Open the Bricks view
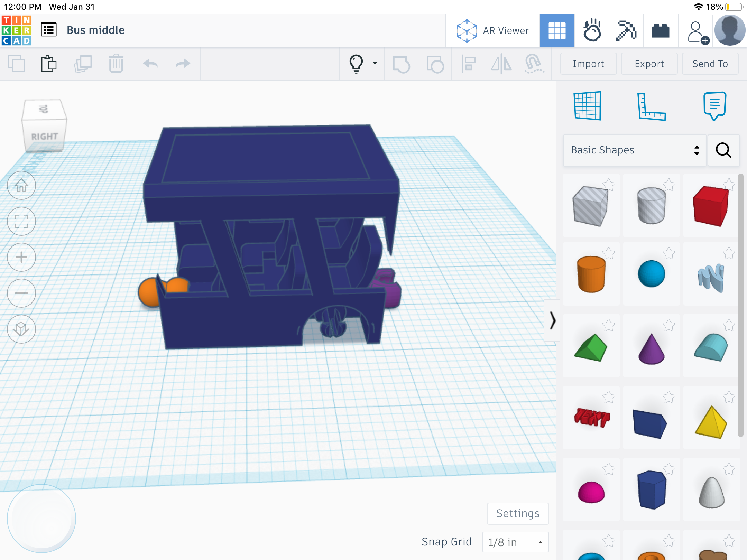The height and width of the screenshot is (560, 747). pos(660,30)
